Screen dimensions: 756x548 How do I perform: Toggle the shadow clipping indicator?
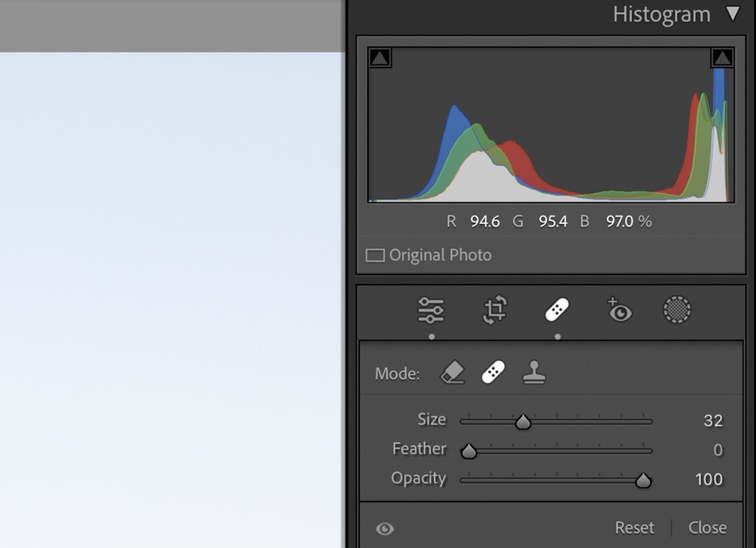click(379, 56)
